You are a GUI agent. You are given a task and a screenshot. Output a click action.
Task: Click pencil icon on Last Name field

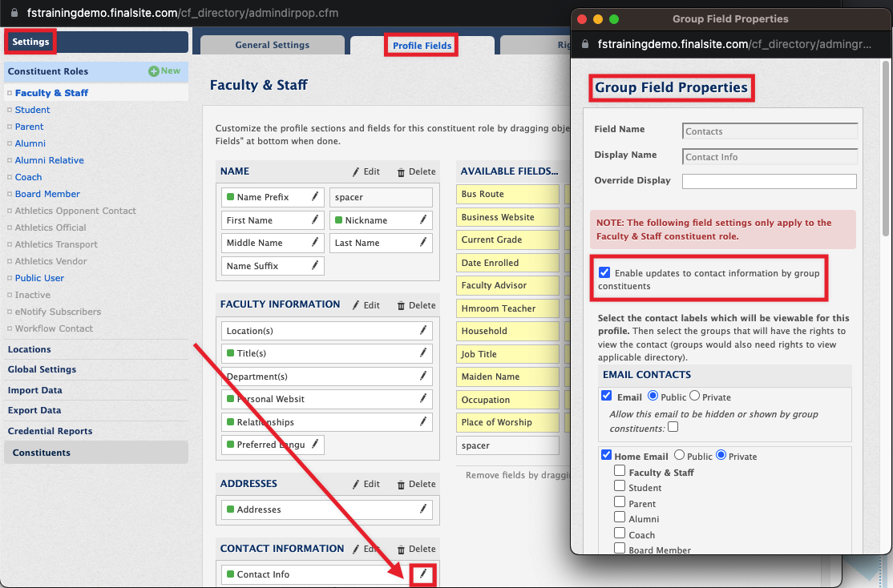423,242
